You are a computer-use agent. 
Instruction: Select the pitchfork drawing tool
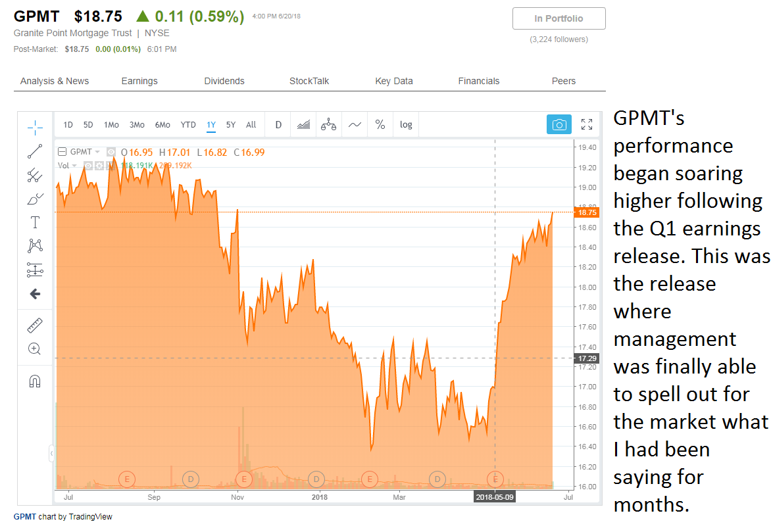35,175
